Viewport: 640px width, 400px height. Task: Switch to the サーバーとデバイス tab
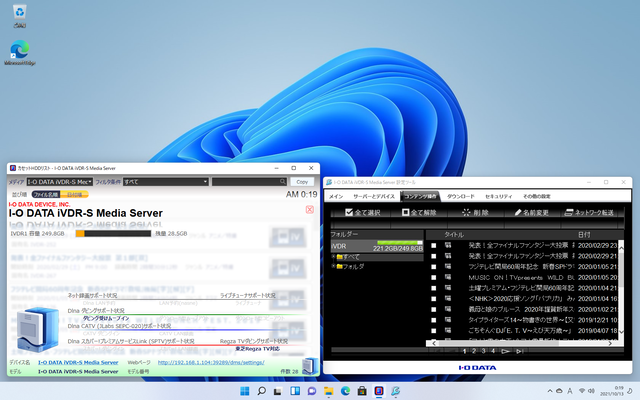click(x=374, y=196)
